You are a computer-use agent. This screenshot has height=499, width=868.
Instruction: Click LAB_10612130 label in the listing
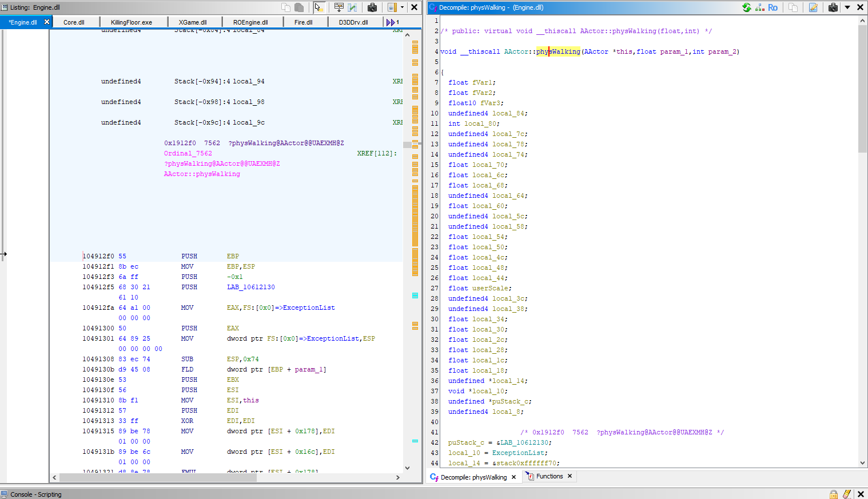[x=250, y=287]
